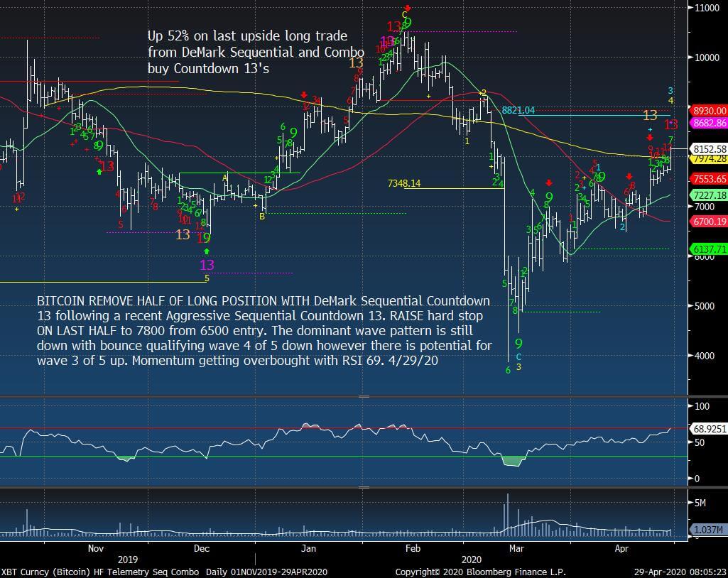Select the 7348.14 yellow level label
This screenshot has height=578, width=728.
[x=403, y=183]
